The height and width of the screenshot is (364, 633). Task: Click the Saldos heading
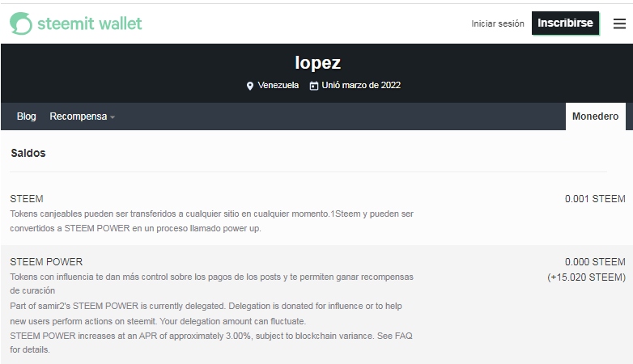coord(28,153)
